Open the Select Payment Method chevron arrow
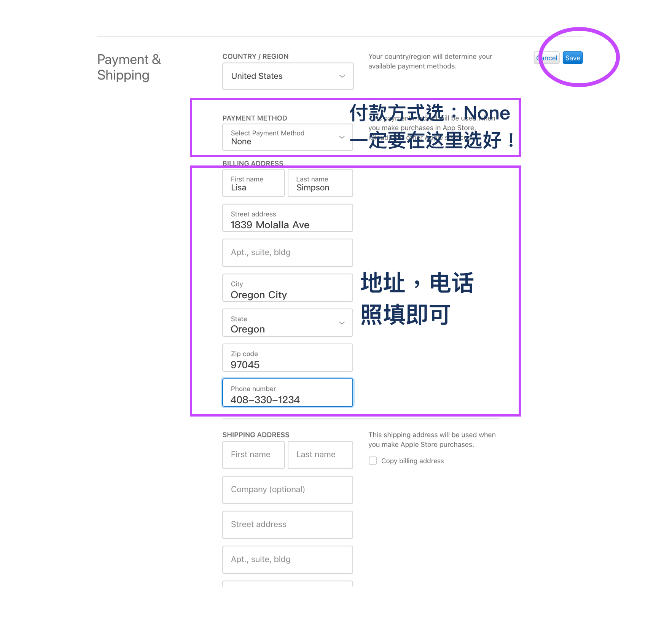Image resolution: width=672 pixels, height=617 pixels. tap(341, 137)
